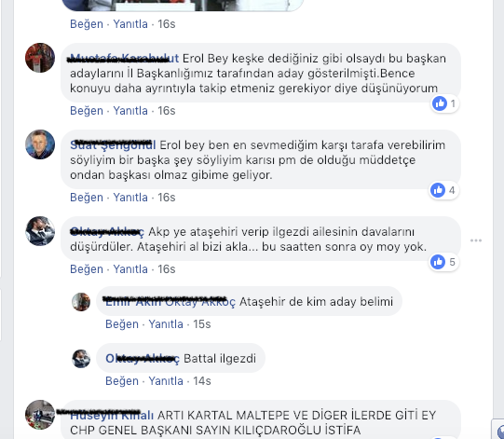This screenshot has height=439, width=504.
Task: Open profile photo beside the karşı tarafa verebilirim comment
Action: [40, 144]
